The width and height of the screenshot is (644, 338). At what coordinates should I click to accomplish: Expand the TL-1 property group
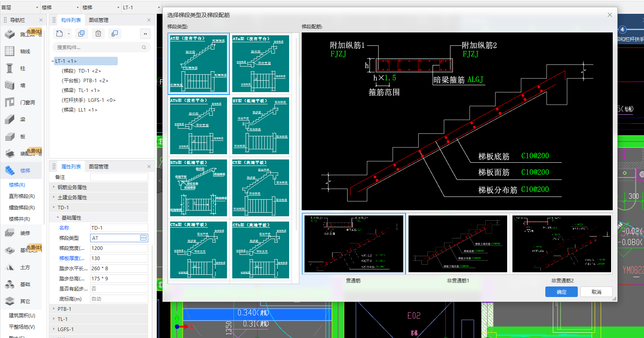(54, 319)
